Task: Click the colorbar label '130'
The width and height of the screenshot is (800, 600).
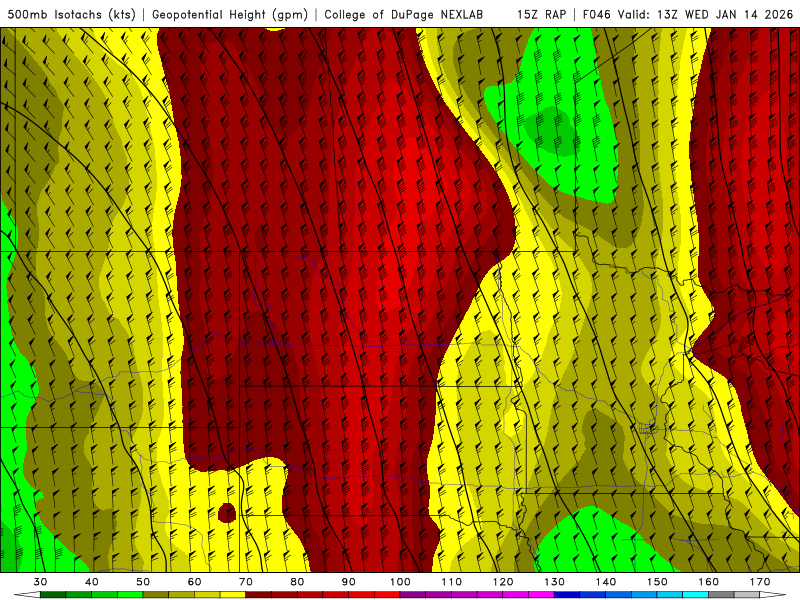Action: click(x=555, y=582)
